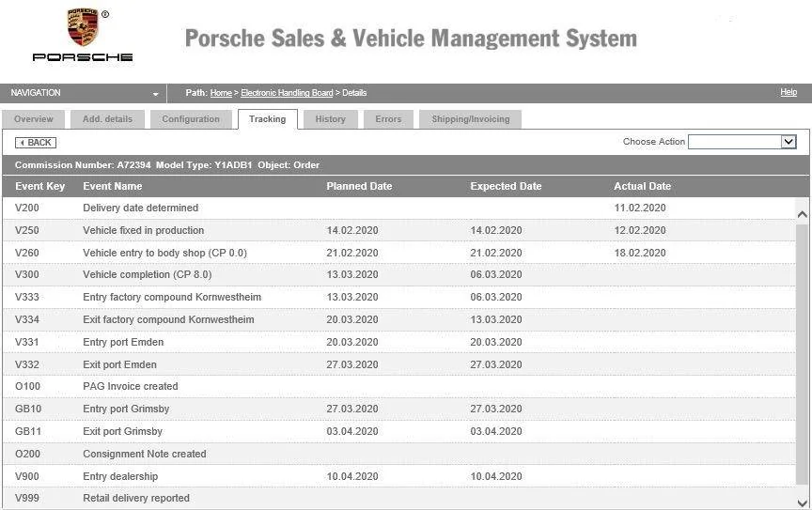Click the Model Type Y1ADB1 header text
The height and width of the screenshot is (510, 812).
(x=204, y=165)
